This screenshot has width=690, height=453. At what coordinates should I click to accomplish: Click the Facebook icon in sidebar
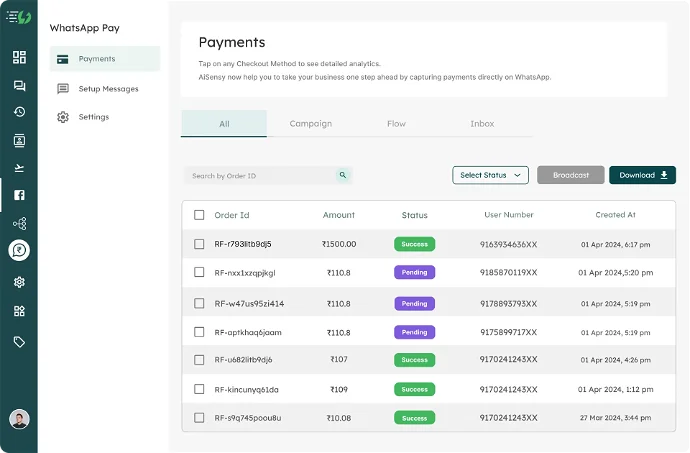pyautogui.click(x=19, y=195)
